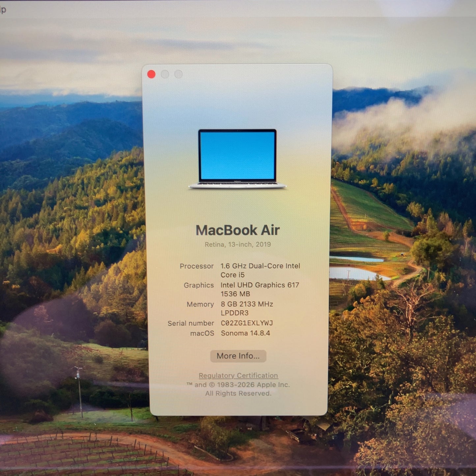The height and width of the screenshot is (476, 476).
Task: Click the grayed-out zoom window button
Action: point(179,74)
